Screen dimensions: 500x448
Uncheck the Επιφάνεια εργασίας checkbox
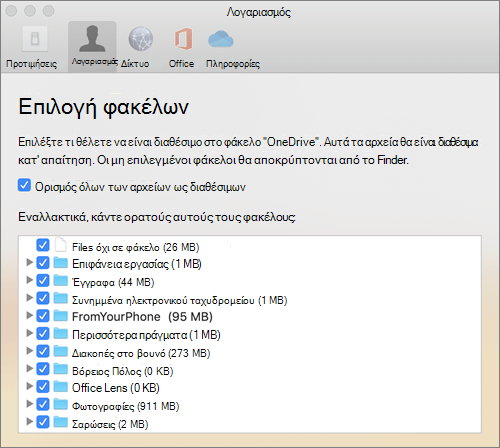[x=43, y=263]
